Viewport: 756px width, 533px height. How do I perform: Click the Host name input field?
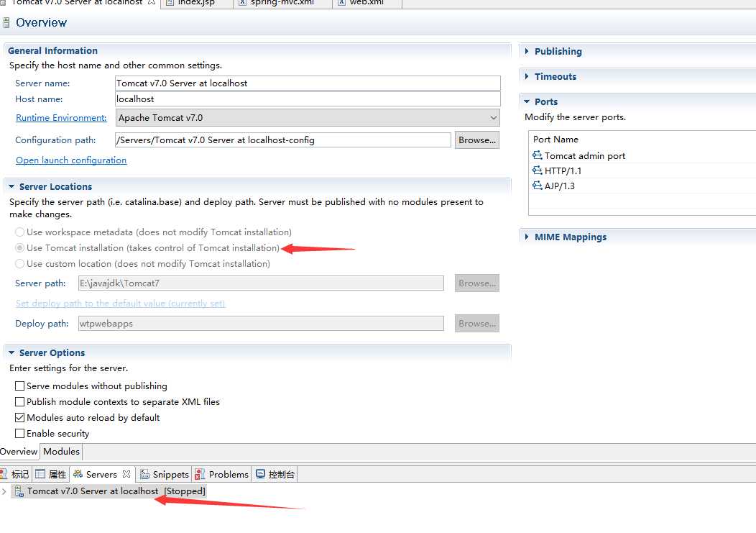click(x=308, y=99)
